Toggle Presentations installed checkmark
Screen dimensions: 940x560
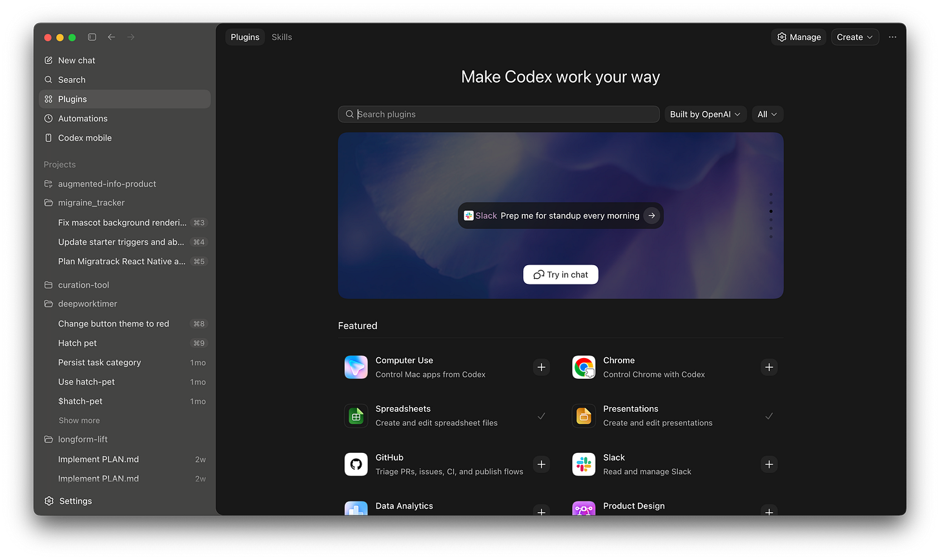pos(769,416)
